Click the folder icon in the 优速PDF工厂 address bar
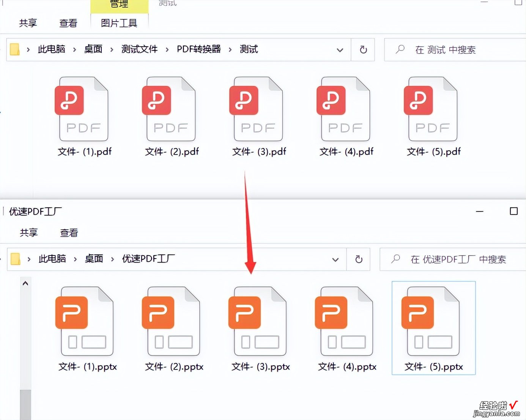Viewport: 526px width, 420px height. (x=15, y=259)
